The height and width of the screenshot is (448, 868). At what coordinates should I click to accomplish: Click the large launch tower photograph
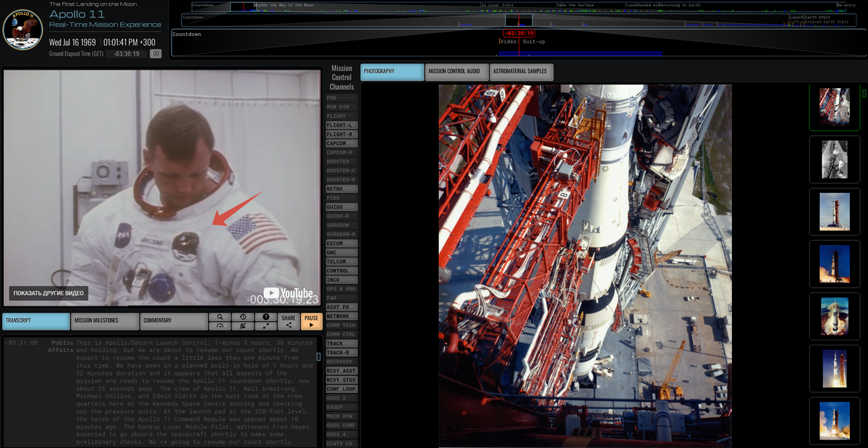[x=585, y=266]
